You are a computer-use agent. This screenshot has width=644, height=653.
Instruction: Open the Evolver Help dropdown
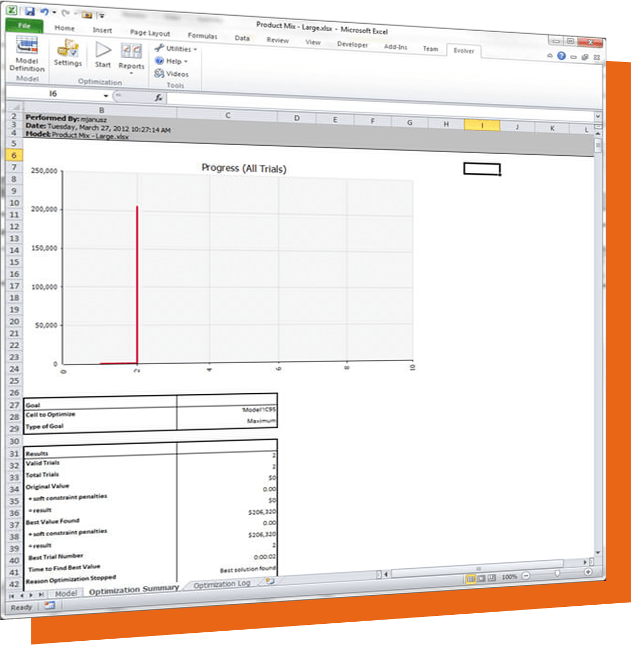tap(171, 61)
